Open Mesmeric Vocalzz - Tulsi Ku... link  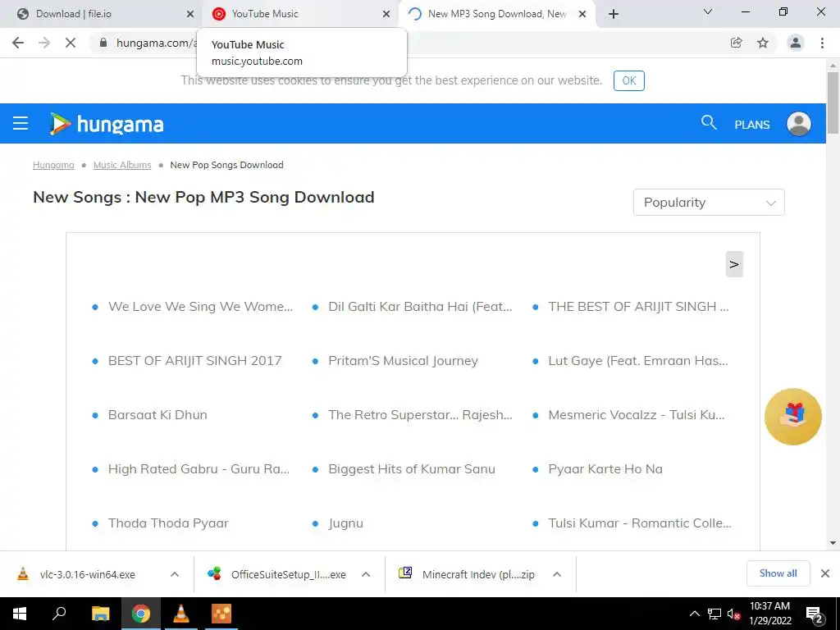click(x=636, y=415)
